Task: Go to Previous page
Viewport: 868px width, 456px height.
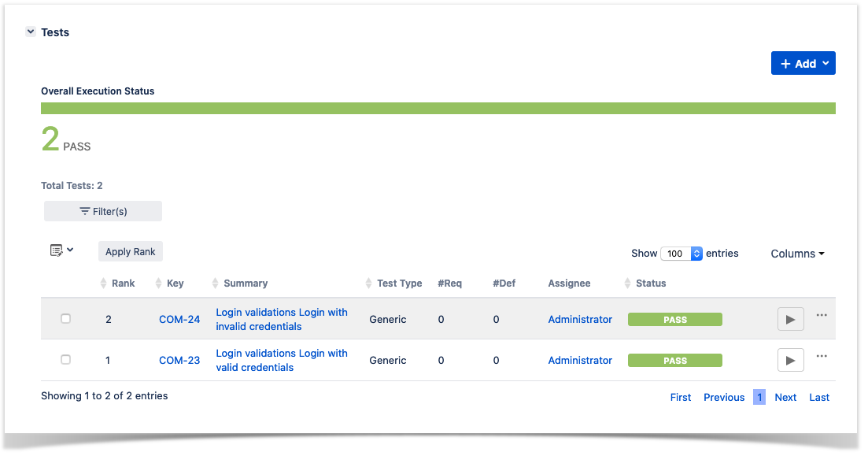Action: pos(723,397)
